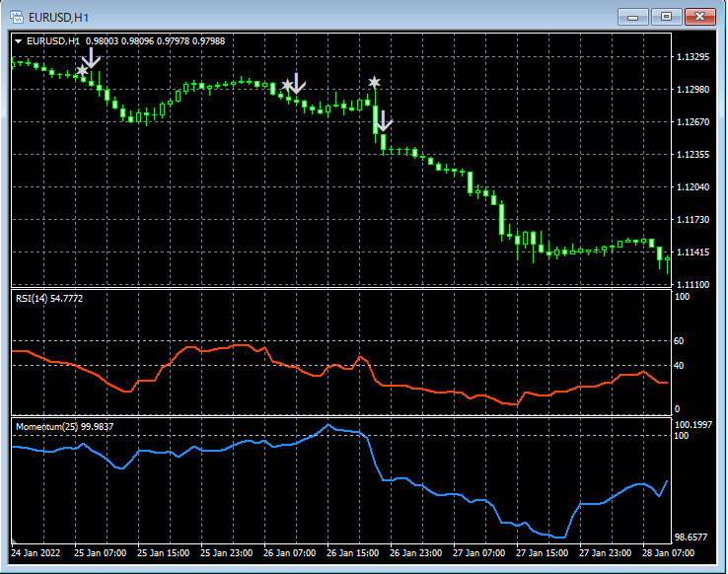Viewport: 728px width, 574px height.
Task: Click the chart icon in the title bar
Action: 17,16
